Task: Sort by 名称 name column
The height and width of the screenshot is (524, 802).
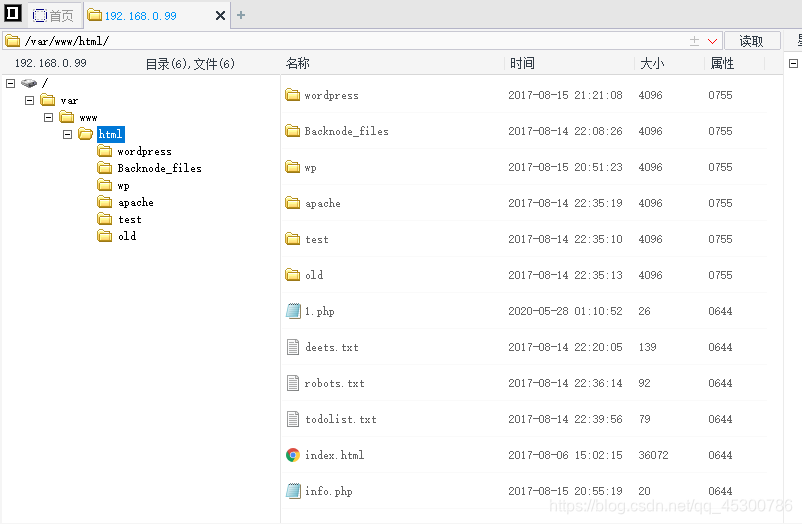Action: (x=298, y=63)
